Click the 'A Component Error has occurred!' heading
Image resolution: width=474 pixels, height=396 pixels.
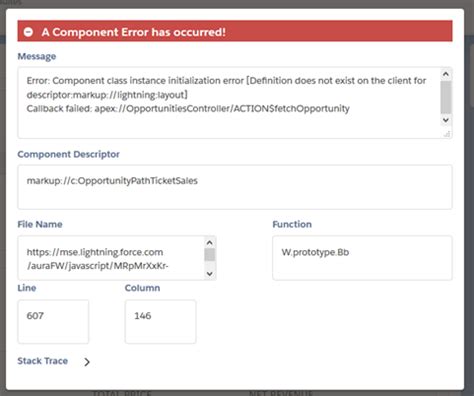click(x=134, y=32)
